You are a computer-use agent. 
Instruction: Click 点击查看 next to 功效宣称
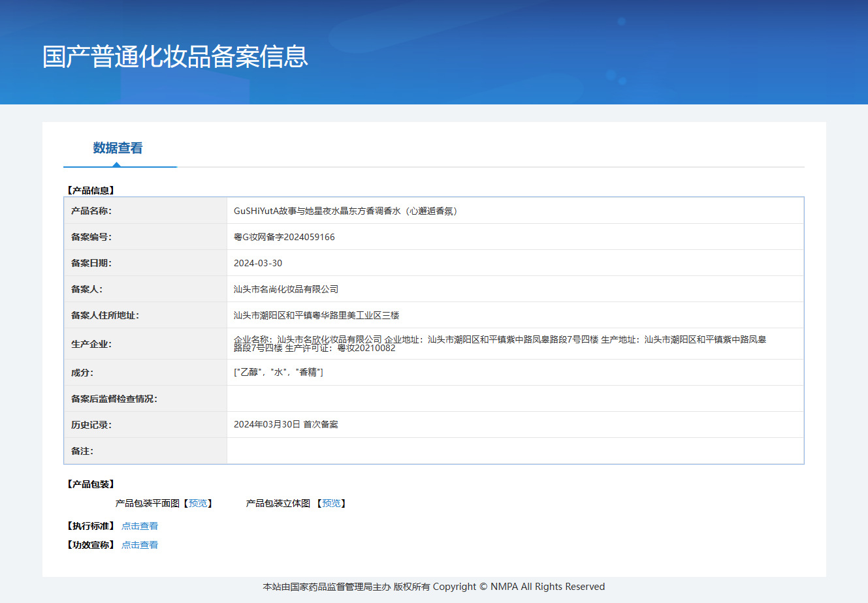(x=140, y=545)
